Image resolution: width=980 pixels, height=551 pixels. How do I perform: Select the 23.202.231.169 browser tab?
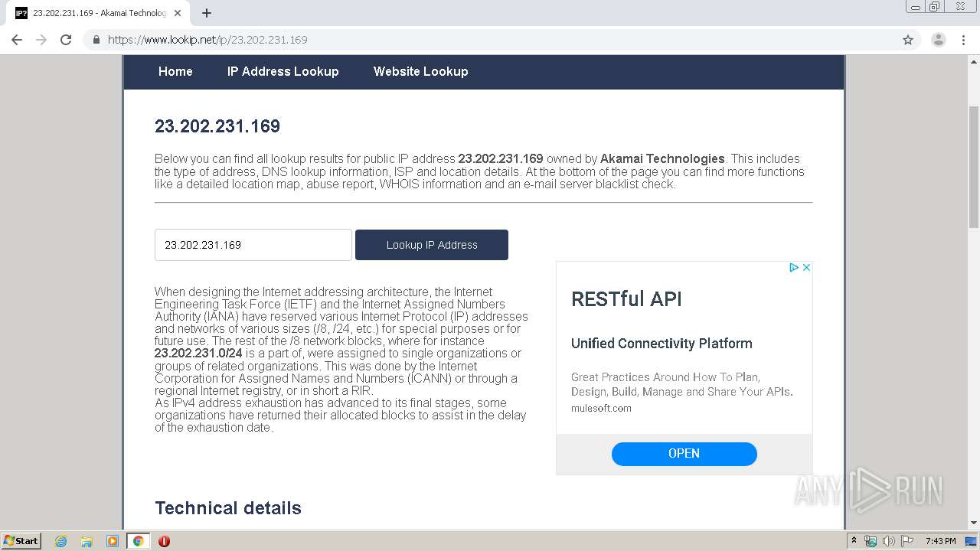click(100, 13)
